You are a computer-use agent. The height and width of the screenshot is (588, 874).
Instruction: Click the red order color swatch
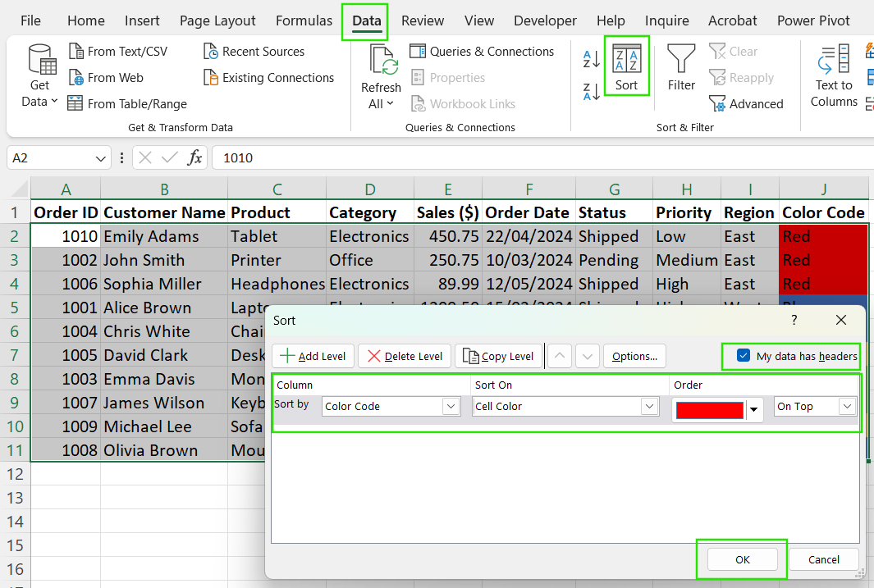[710, 410]
